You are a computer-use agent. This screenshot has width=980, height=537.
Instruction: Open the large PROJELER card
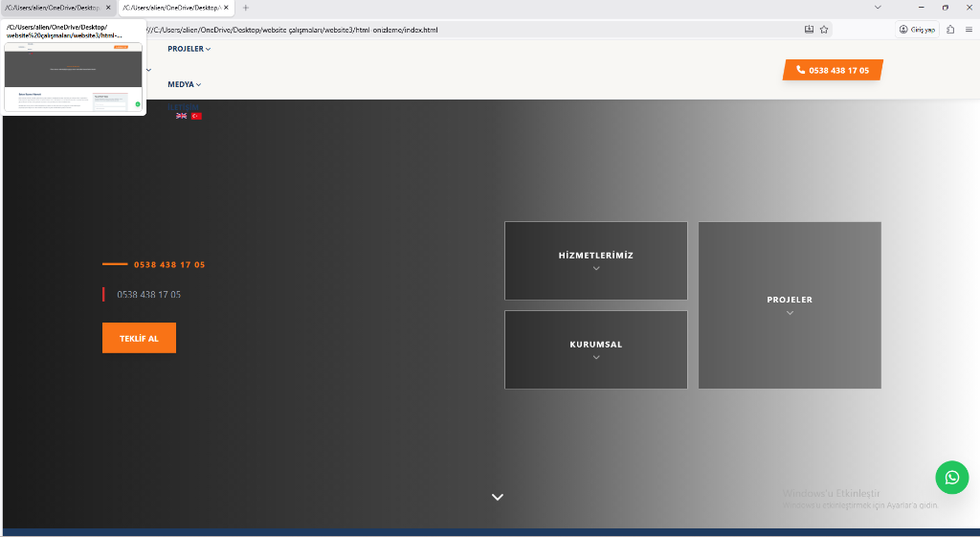tap(790, 304)
